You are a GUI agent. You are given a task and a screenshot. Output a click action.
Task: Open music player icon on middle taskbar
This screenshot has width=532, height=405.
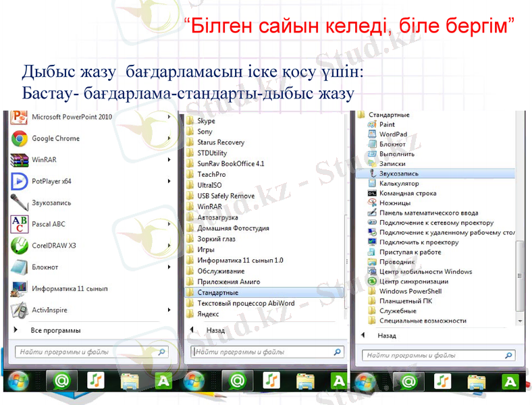coord(271,381)
